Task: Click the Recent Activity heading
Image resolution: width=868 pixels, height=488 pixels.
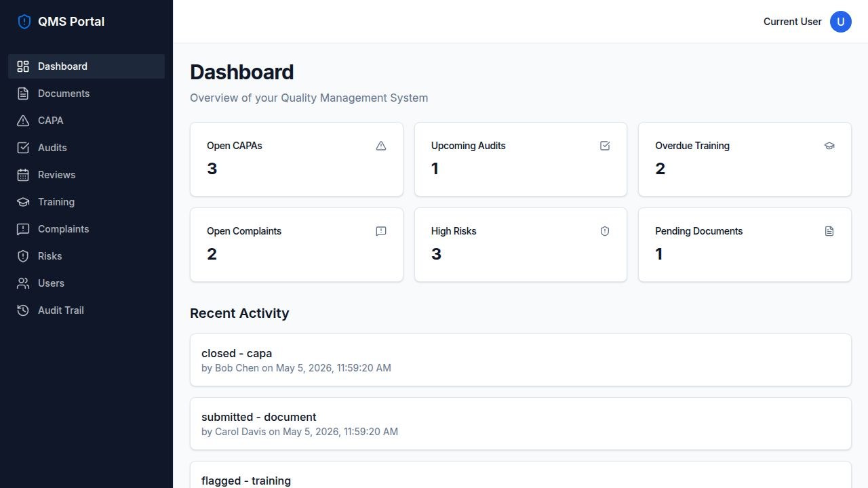Action: pyautogui.click(x=239, y=313)
